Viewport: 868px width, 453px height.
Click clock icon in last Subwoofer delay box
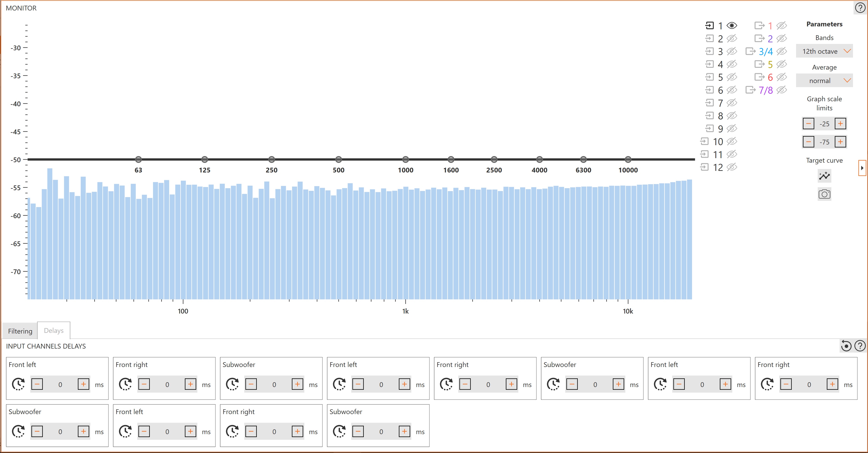pos(339,431)
